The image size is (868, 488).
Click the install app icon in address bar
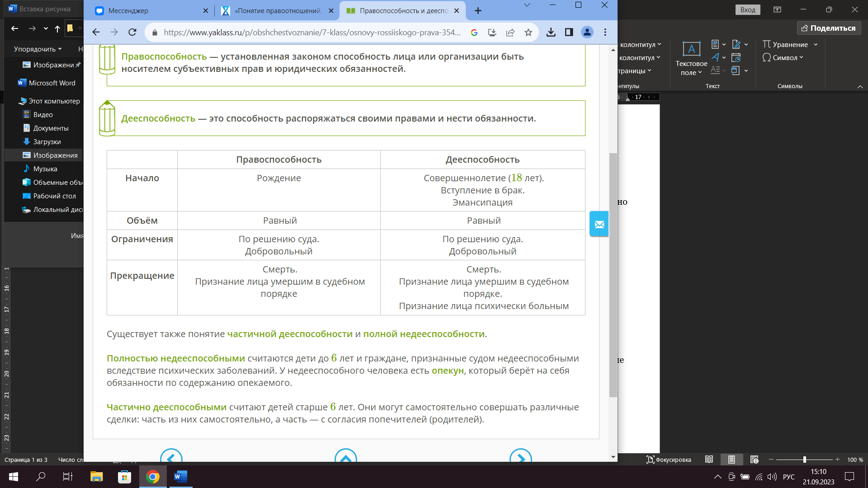(x=492, y=32)
